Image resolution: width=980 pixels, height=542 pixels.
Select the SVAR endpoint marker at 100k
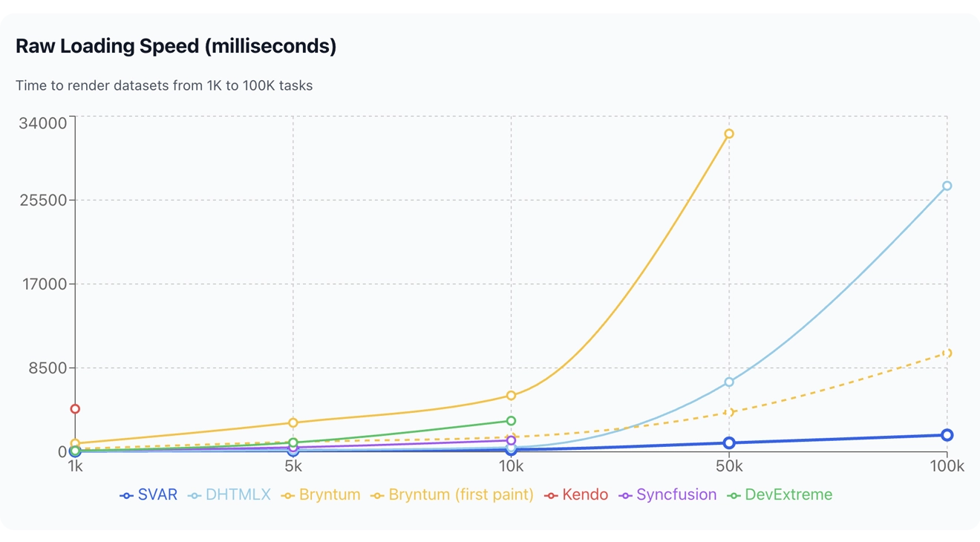point(947,434)
